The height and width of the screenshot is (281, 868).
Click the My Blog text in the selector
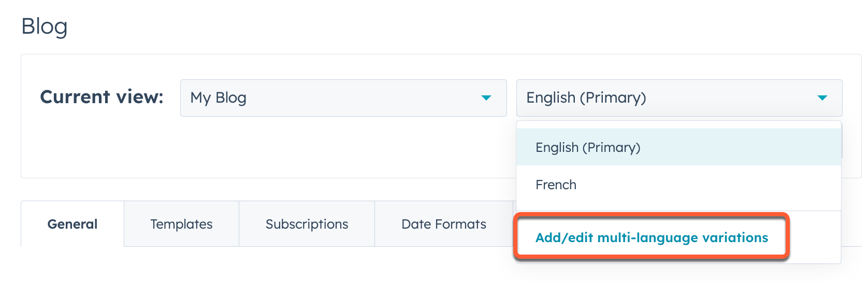218,98
